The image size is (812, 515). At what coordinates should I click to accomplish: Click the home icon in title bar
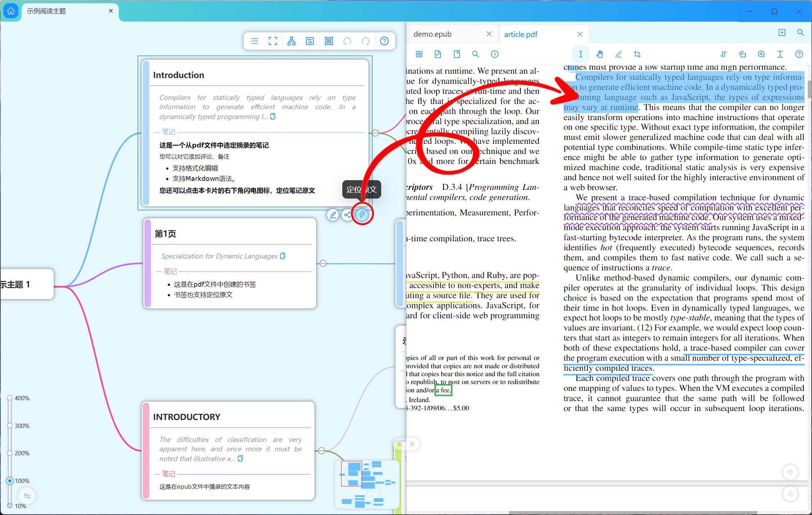pos(11,11)
